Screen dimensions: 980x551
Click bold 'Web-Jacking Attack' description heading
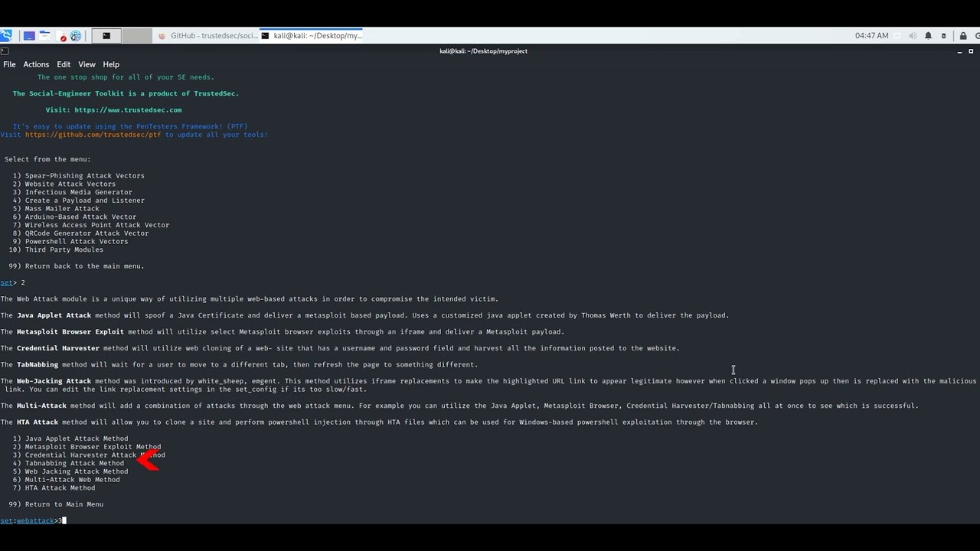pos(54,381)
